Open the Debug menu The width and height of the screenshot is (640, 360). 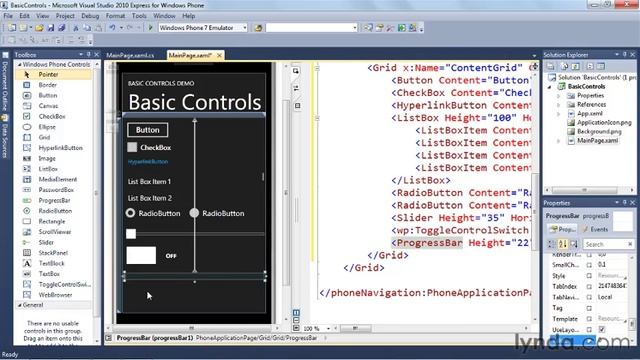click(90, 16)
